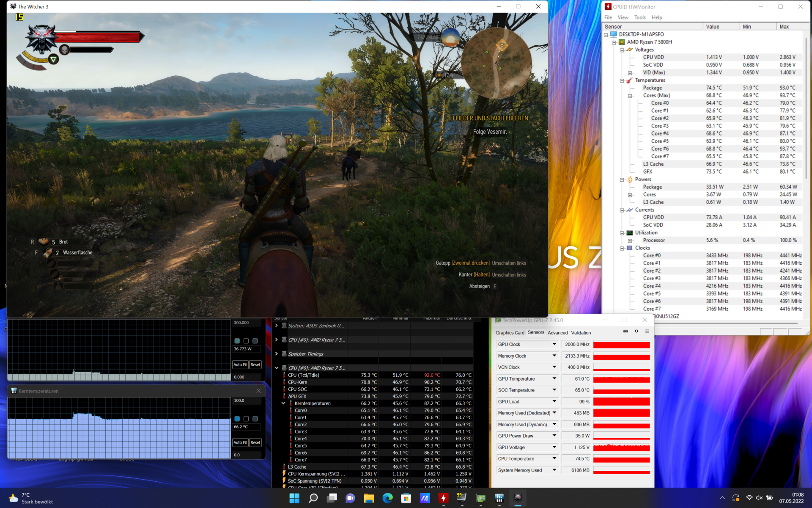The width and height of the screenshot is (812, 508).
Task: Expand the Processor utilization node
Action: pos(630,240)
